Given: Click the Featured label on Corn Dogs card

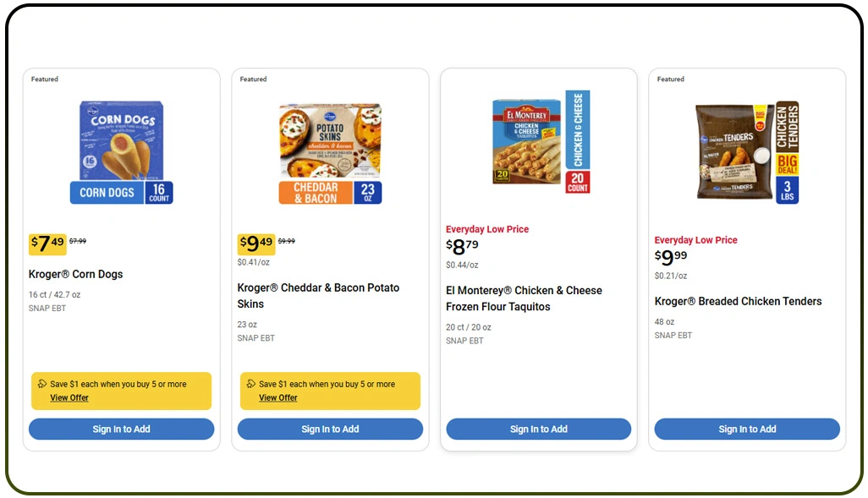Looking at the screenshot, I should [43, 79].
